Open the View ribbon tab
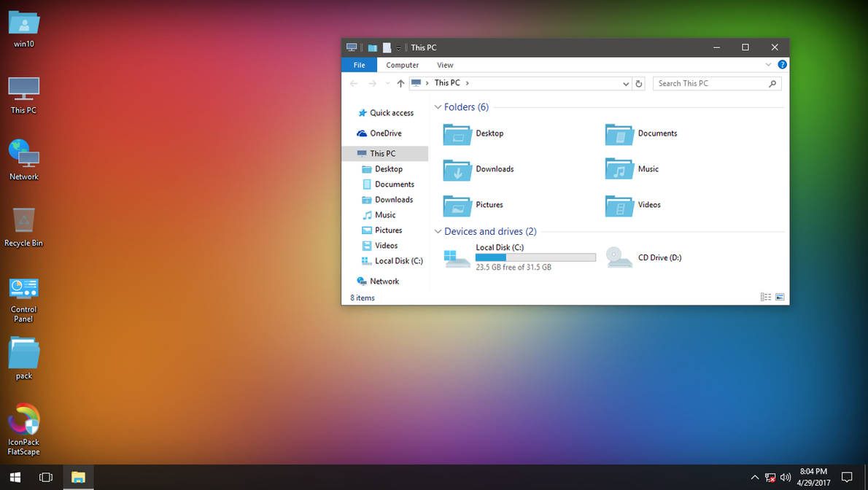This screenshot has height=490, width=868. (445, 65)
